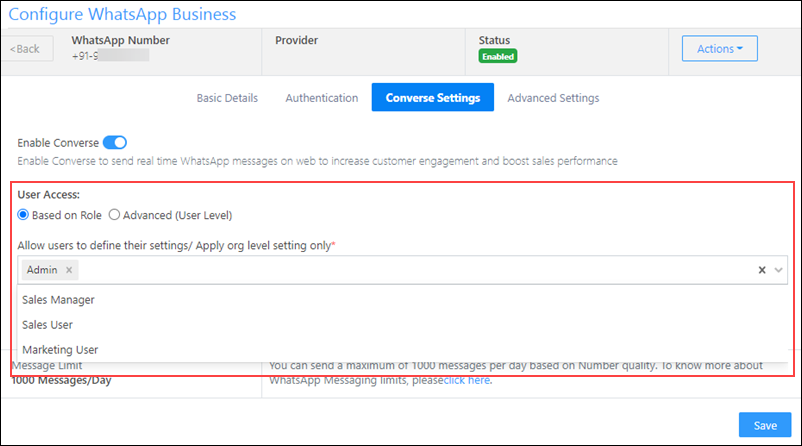The height and width of the screenshot is (446, 802).
Task: Clear all selected roles with X icon
Action: (762, 270)
